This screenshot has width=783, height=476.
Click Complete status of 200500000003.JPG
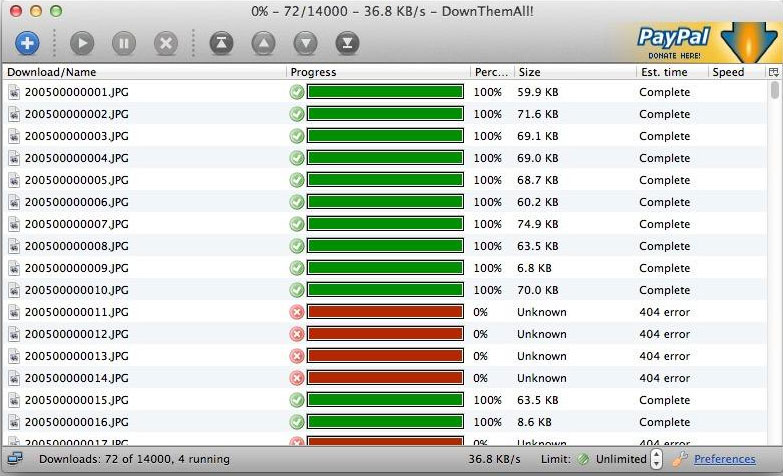664,136
